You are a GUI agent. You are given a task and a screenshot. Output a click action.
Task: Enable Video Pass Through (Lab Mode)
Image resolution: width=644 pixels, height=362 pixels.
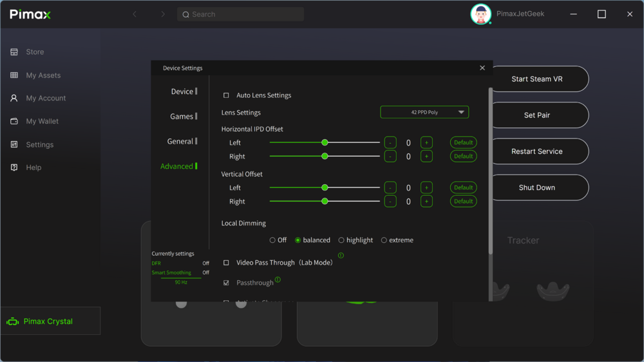(226, 263)
